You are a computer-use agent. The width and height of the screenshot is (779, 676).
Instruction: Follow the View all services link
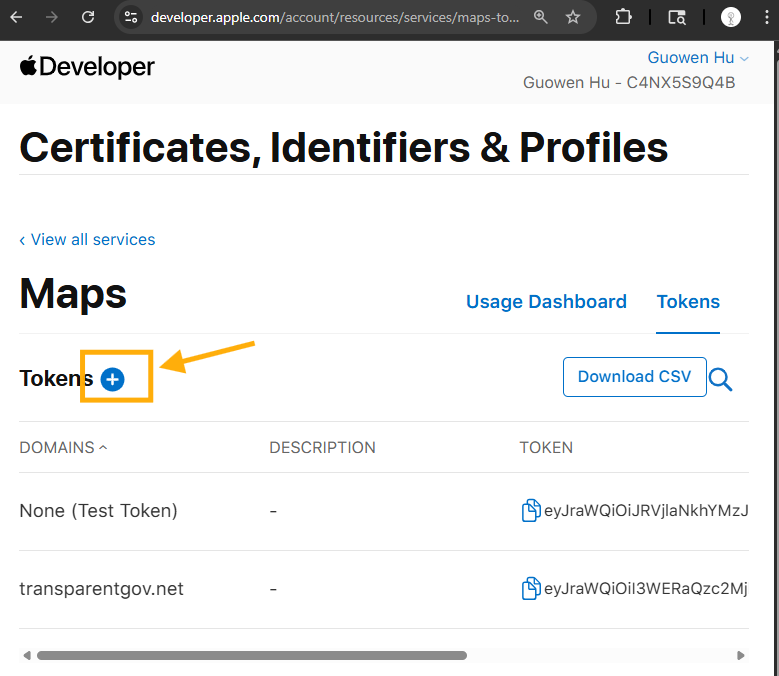pyautogui.click(x=87, y=240)
